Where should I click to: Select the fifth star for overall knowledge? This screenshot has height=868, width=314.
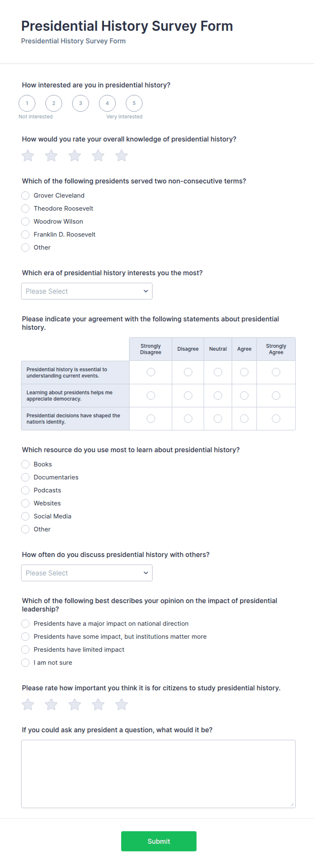[x=122, y=156]
